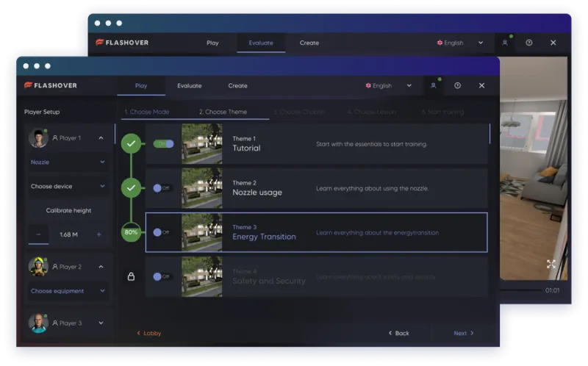The image size is (588, 366).
Task: Click the Player Setup heading
Action: [x=42, y=112]
